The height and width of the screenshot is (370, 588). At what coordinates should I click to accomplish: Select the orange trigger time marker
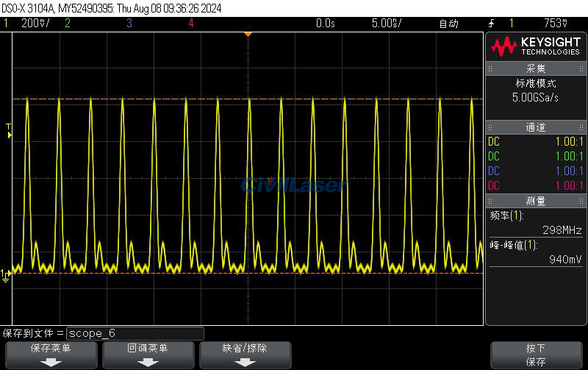(x=248, y=34)
